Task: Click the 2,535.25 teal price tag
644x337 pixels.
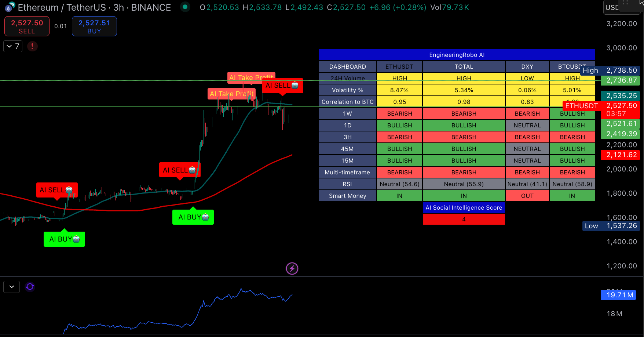Action: [x=621, y=96]
